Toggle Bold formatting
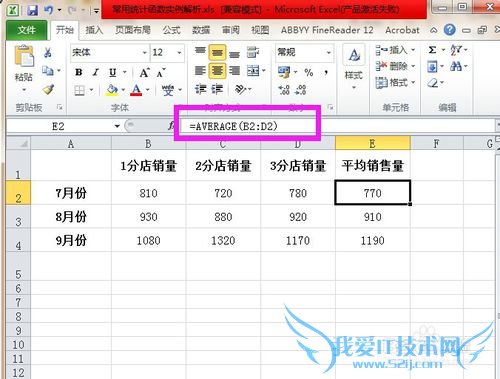 coord(79,72)
